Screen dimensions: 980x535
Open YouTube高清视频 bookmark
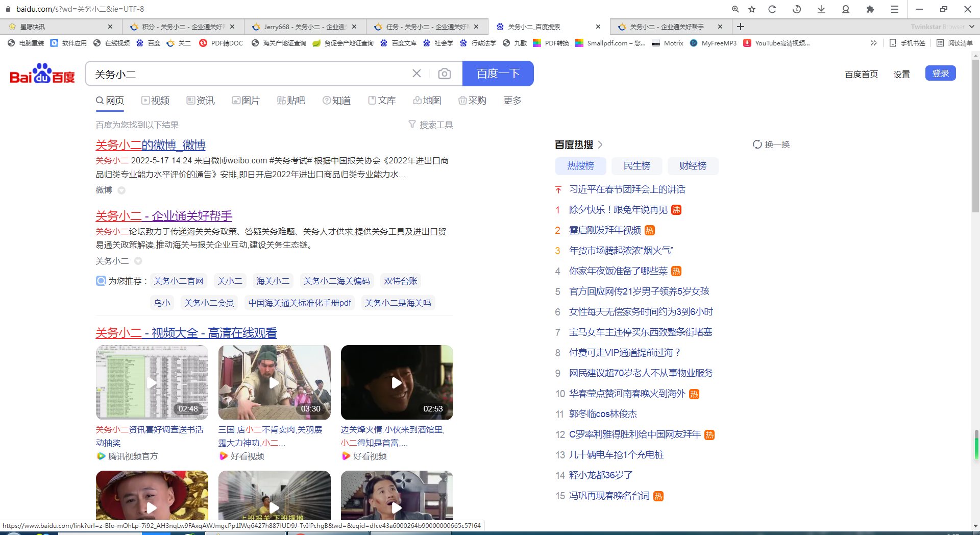tap(777, 43)
